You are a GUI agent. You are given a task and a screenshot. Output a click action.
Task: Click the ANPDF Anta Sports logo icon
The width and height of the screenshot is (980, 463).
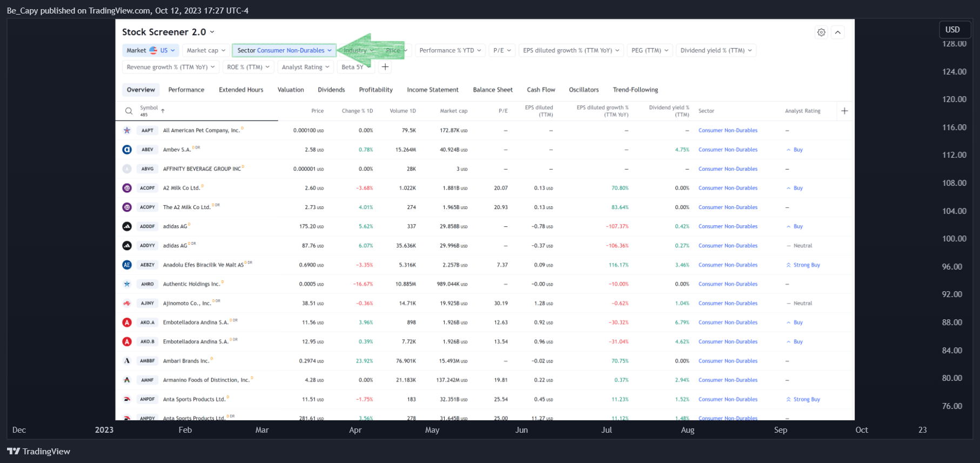[127, 399]
